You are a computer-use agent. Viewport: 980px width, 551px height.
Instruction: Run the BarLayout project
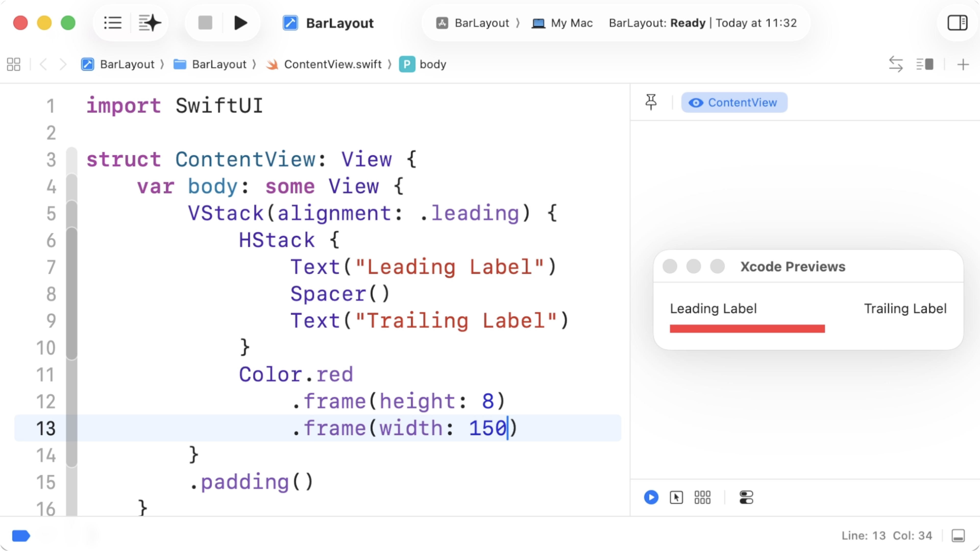point(240,23)
